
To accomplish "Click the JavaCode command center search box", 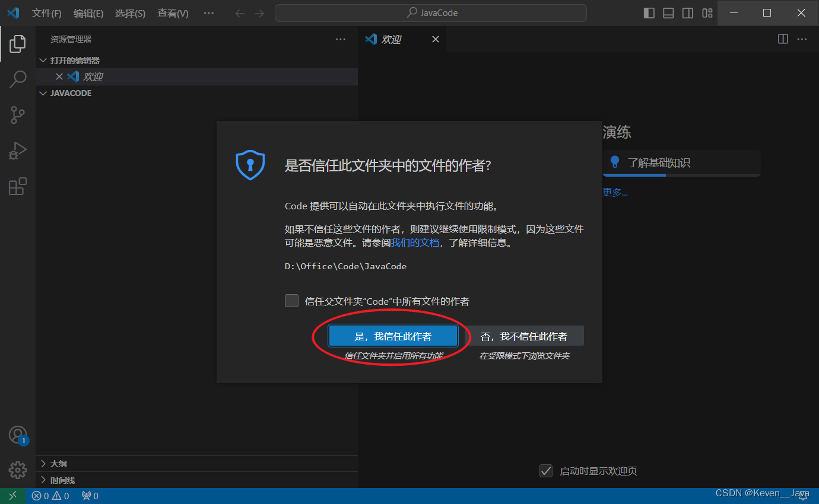I will click(431, 13).
